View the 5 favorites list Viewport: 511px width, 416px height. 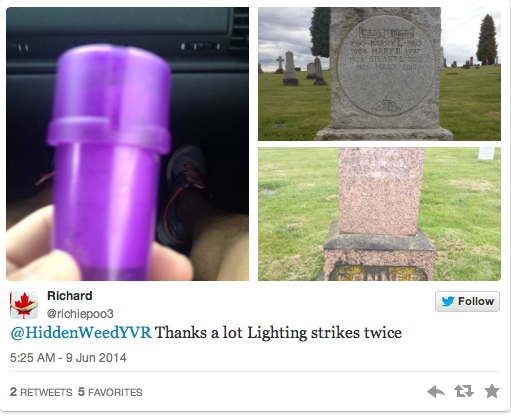pyautogui.click(x=110, y=392)
